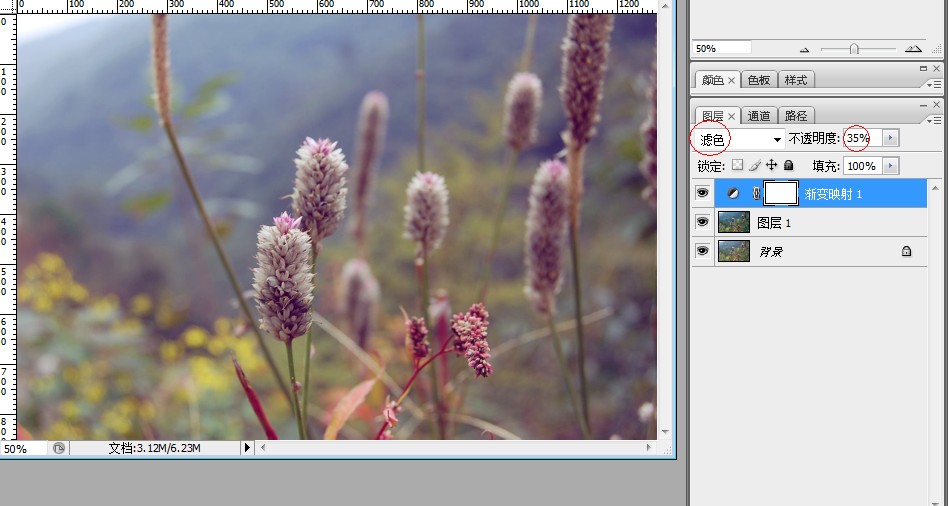
Task: Click the lock transparent pixels icon
Action: (738, 165)
